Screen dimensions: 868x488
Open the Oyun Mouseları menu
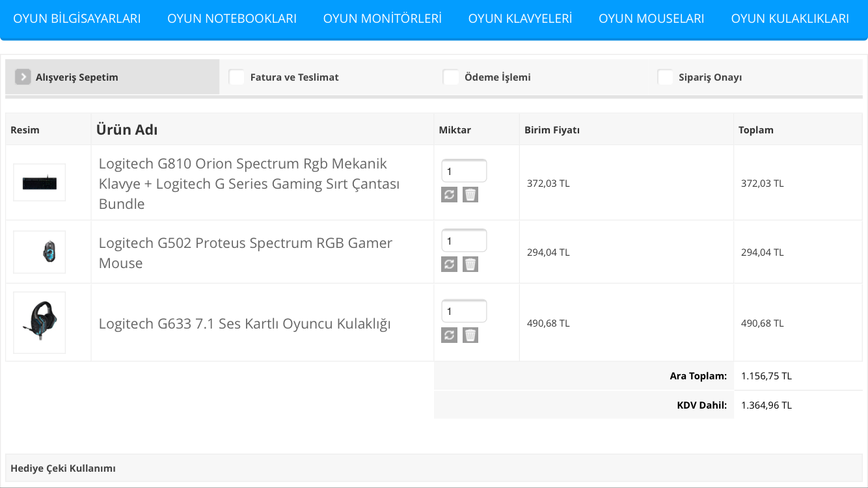651,19
